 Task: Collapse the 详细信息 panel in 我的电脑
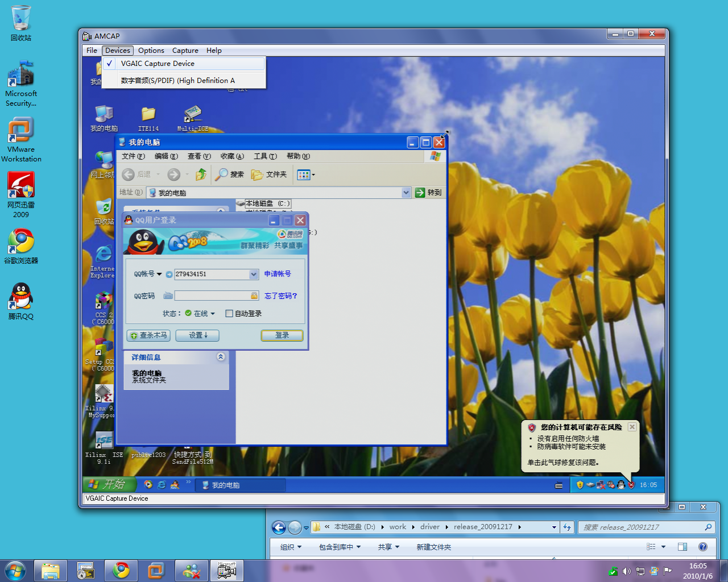221,357
